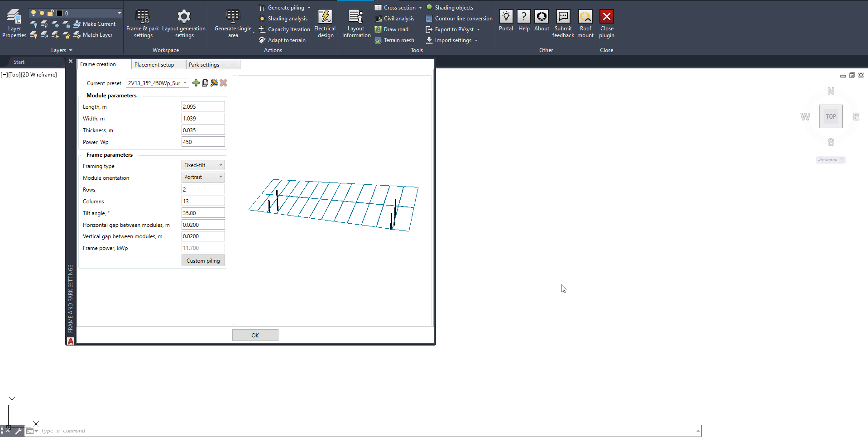
Task: Open Import settings dropdown arrow
Action: point(476,40)
